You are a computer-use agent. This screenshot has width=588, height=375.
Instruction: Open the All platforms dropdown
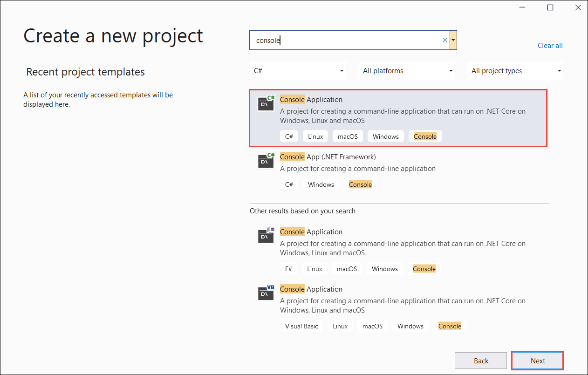[406, 70]
